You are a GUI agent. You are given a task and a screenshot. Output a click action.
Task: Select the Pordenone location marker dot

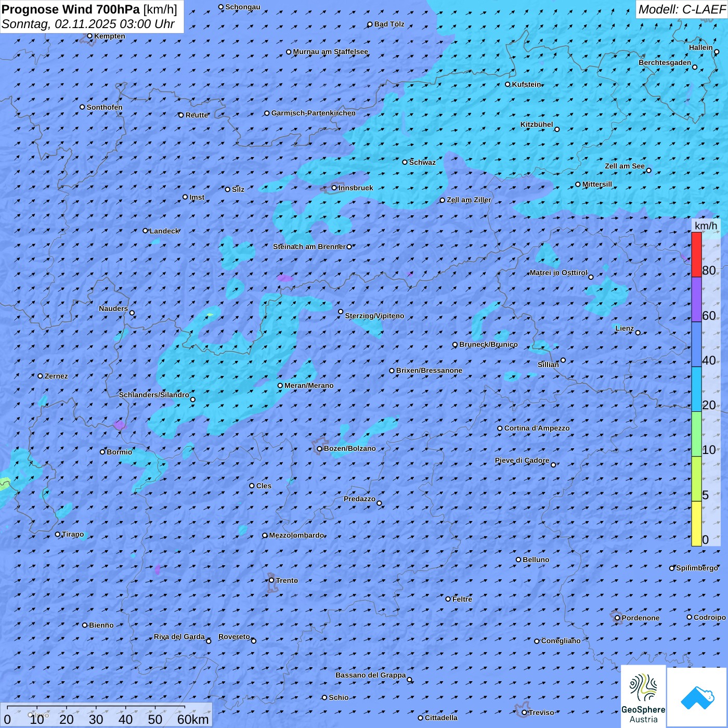tap(618, 618)
